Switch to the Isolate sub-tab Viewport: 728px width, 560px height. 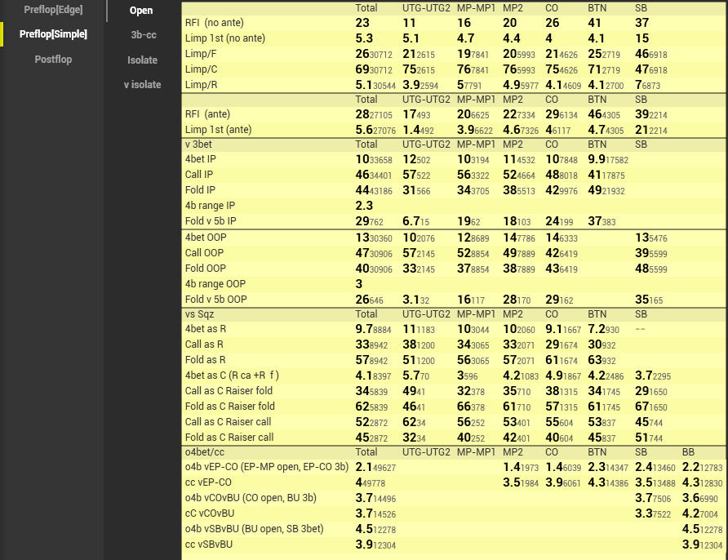click(x=143, y=60)
